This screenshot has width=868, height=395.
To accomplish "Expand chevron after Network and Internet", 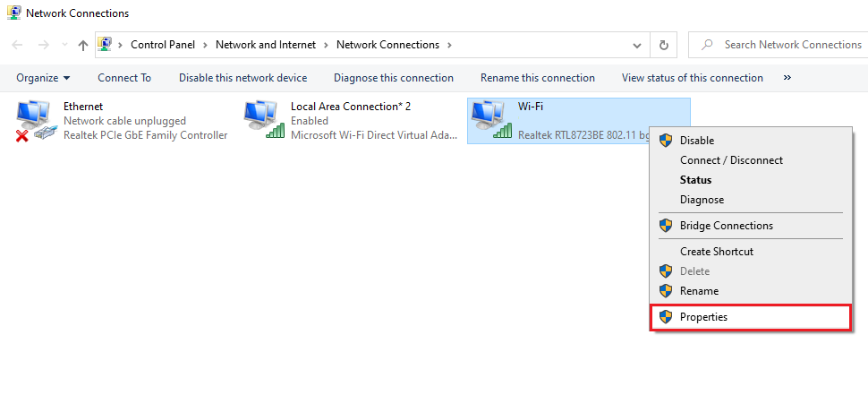I will (328, 45).
